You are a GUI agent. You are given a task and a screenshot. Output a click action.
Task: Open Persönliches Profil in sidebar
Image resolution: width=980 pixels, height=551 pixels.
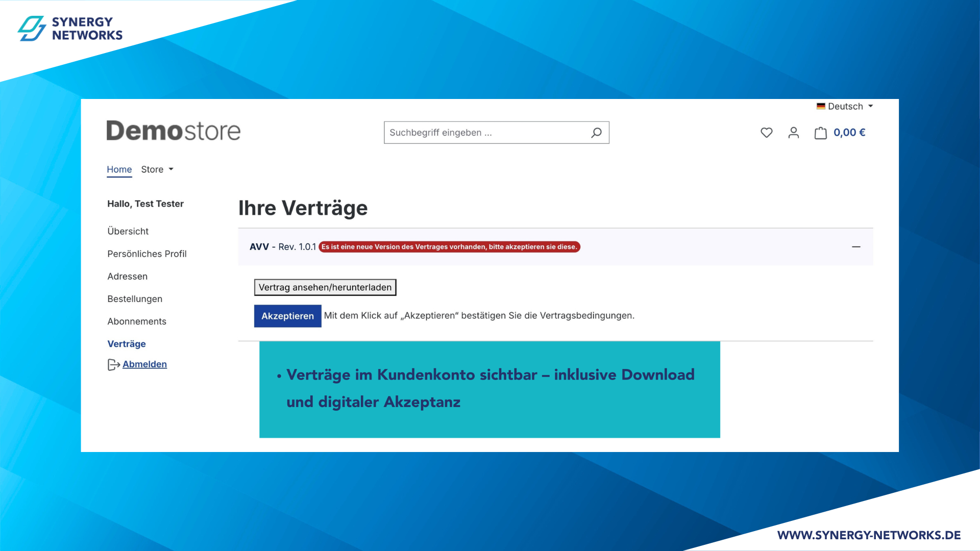[147, 254]
